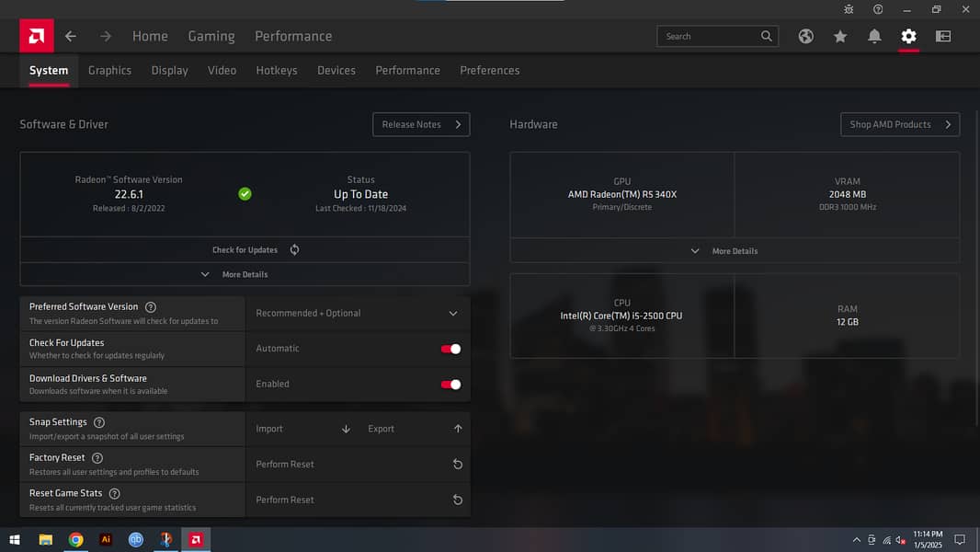Viewport: 980px width, 552px height.
Task: Click the muted volume tray icon
Action: coord(901,540)
